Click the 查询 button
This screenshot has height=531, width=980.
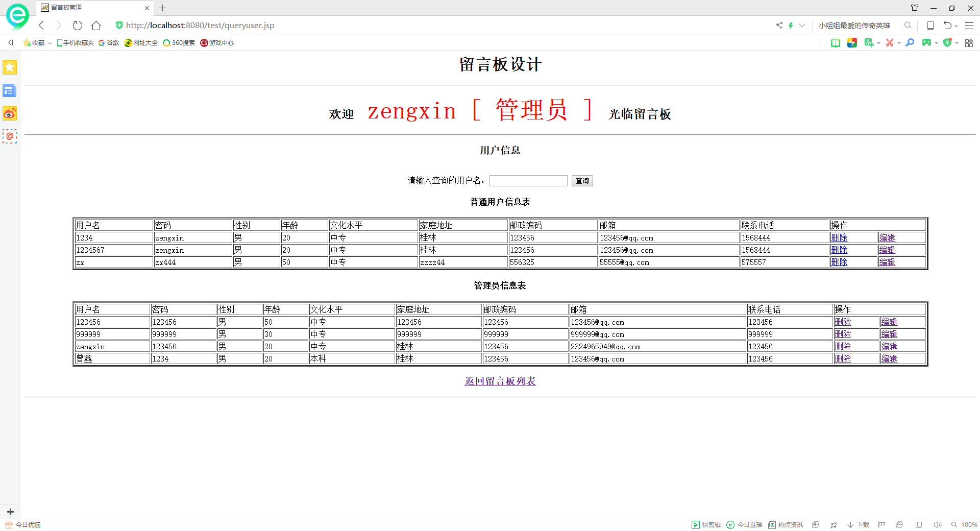click(x=582, y=181)
